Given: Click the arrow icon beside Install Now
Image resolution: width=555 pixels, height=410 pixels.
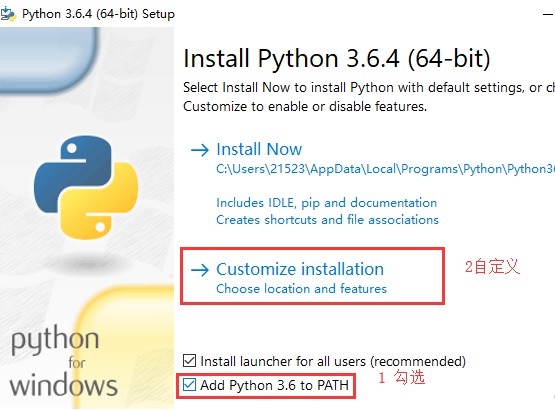Looking at the screenshot, I should pos(200,150).
